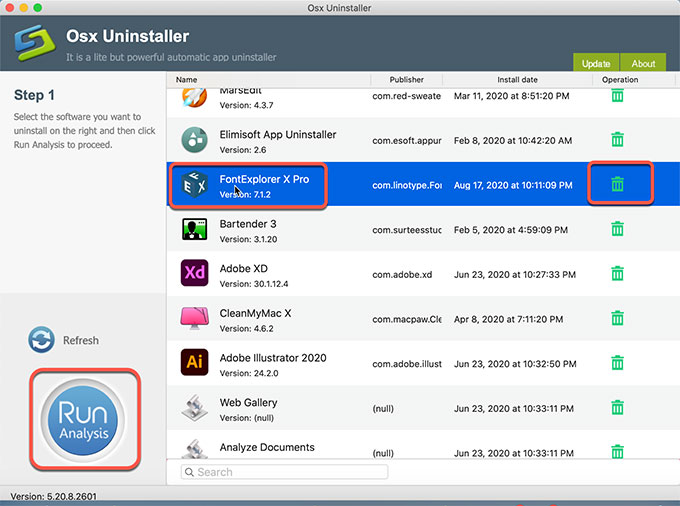Click publisher 'com.esoft.appur' cell

point(406,140)
